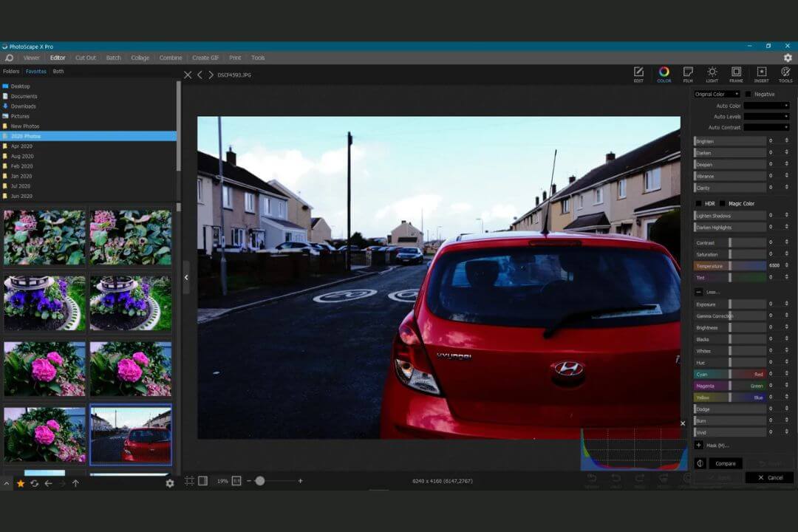Viewport: 798px width, 532px height.
Task: Open thumbnail panel settings gear
Action: pyautogui.click(x=169, y=483)
